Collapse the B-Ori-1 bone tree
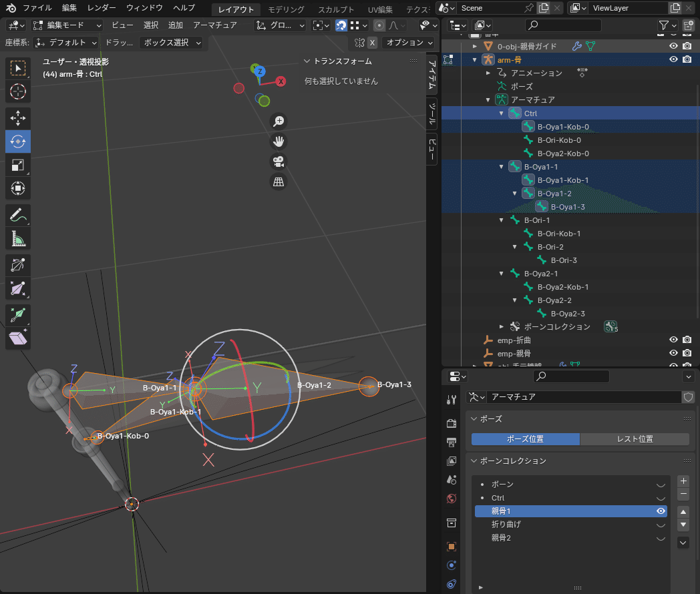Image resolution: width=700 pixels, height=594 pixels. click(x=502, y=220)
